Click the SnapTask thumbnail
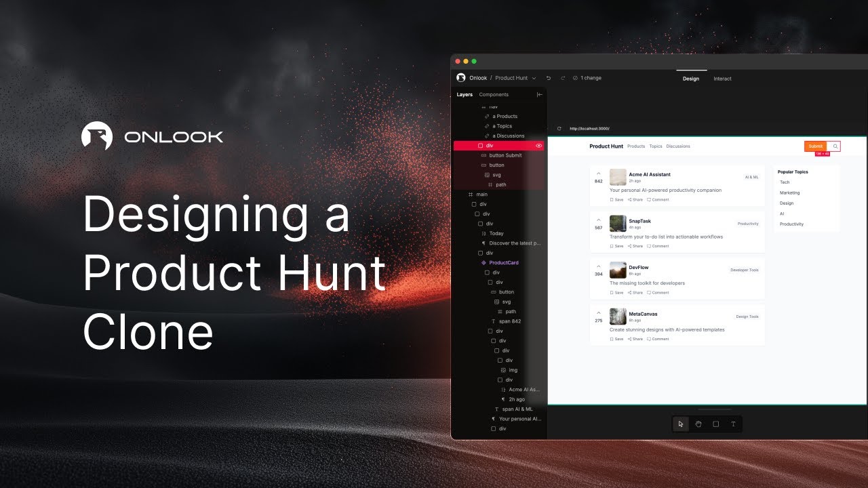This screenshot has width=868, height=488. [x=618, y=224]
